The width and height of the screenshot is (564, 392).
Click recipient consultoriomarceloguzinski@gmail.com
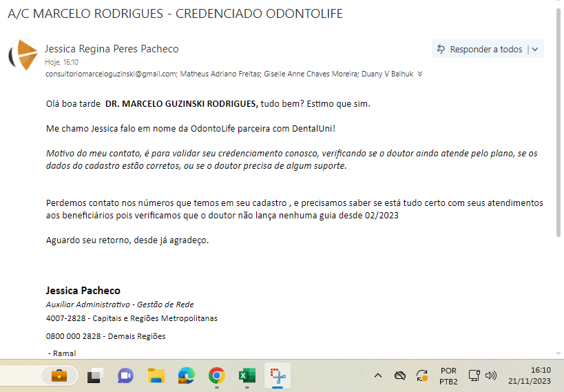pyautogui.click(x=111, y=74)
